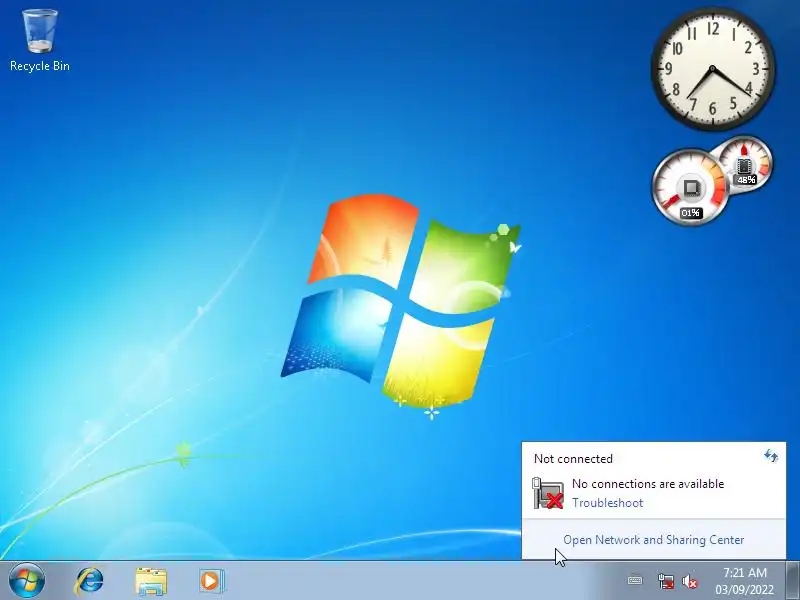The image size is (800, 600).
Task: Click the on-screen keyboard tray icon
Action: 635,581
